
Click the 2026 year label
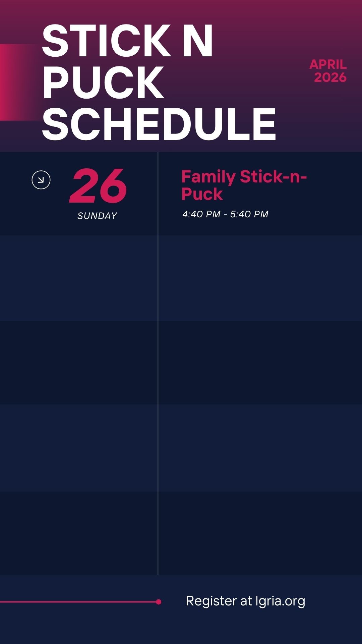point(330,77)
